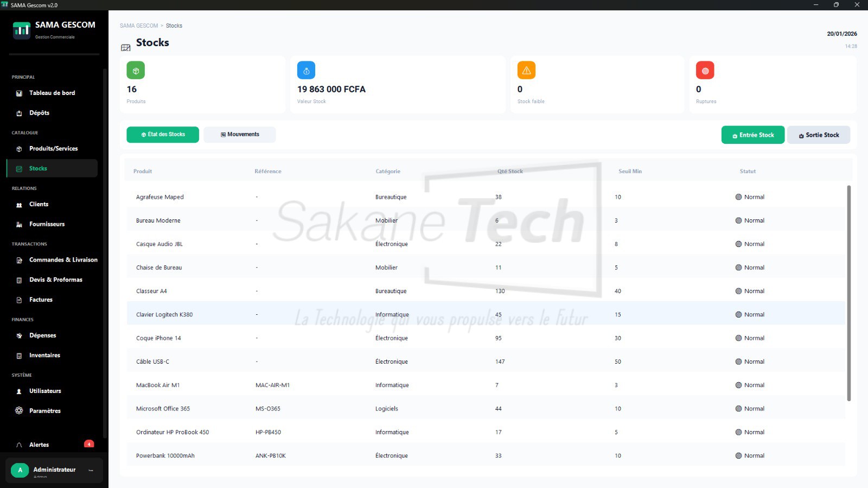868x488 pixels.
Task: Open the Inventaires page
Action: [52, 356]
